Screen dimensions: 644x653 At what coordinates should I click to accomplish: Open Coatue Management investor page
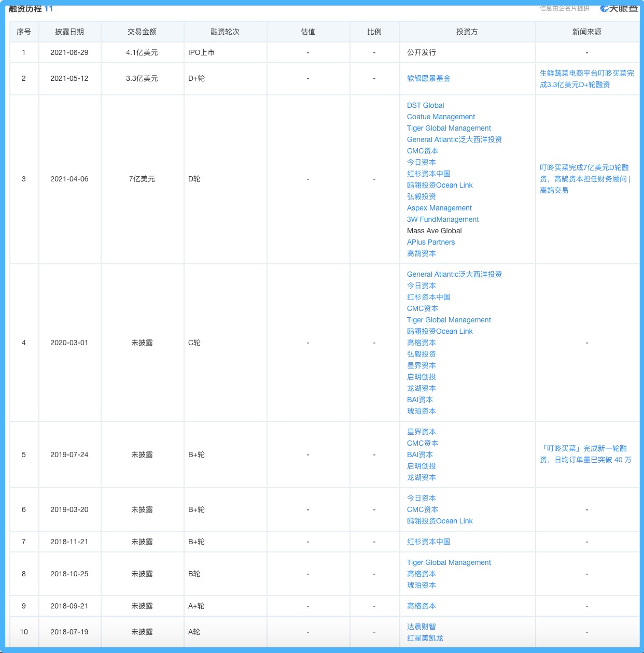[x=441, y=117]
